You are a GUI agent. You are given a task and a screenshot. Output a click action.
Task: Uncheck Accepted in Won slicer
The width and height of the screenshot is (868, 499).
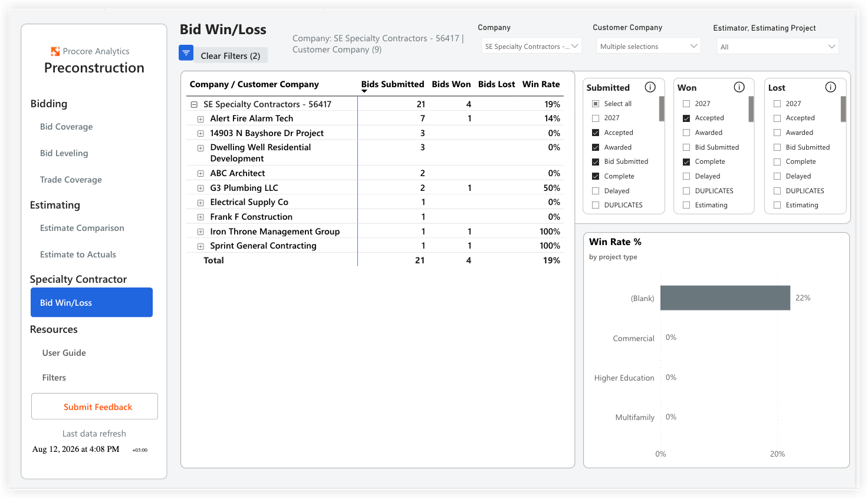coord(686,118)
